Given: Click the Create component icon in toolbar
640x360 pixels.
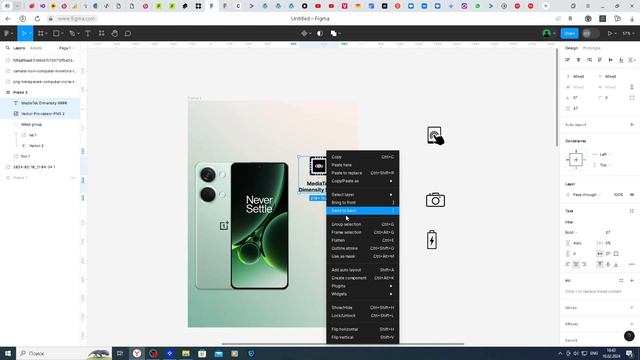Looking at the screenshot, I should click(x=304, y=33).
